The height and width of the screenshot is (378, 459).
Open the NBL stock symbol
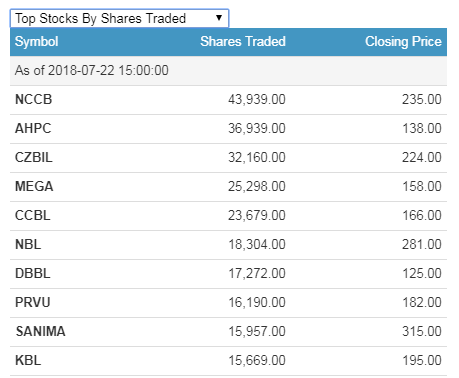pos(28,245)
